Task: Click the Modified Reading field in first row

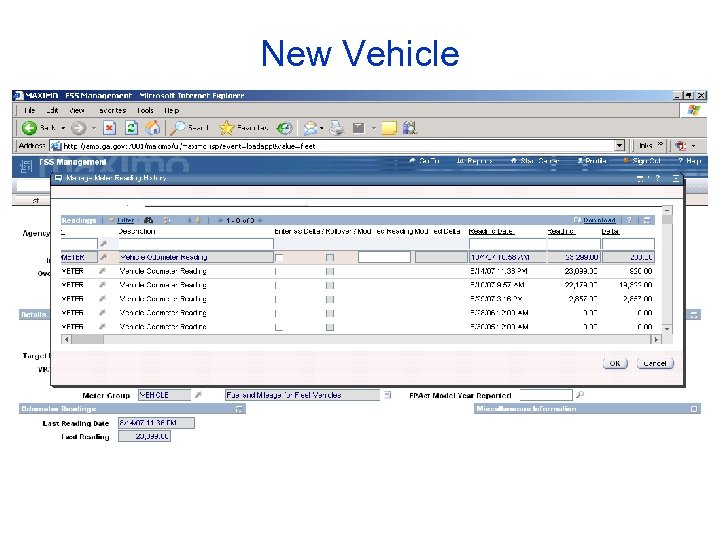Action: (384, 257)
